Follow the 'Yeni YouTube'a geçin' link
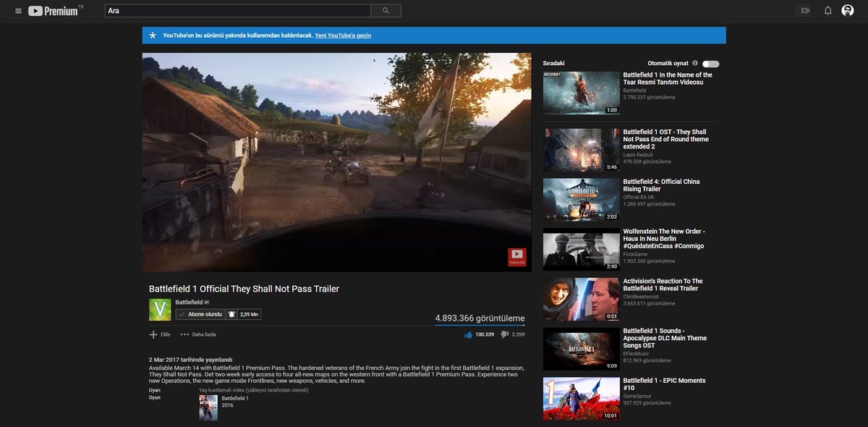Image resolution: width=868 pixels, height=427 pixels. click(x=343, y=35)
